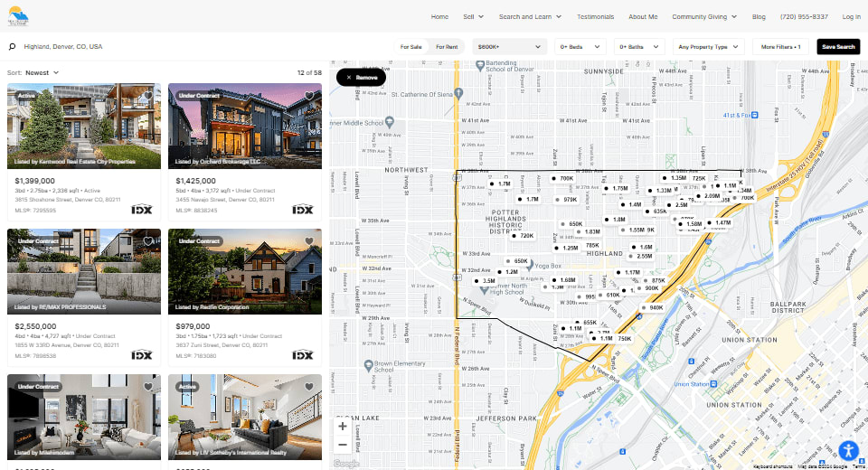Open the Any Property Type dropdown

[709, 47]
